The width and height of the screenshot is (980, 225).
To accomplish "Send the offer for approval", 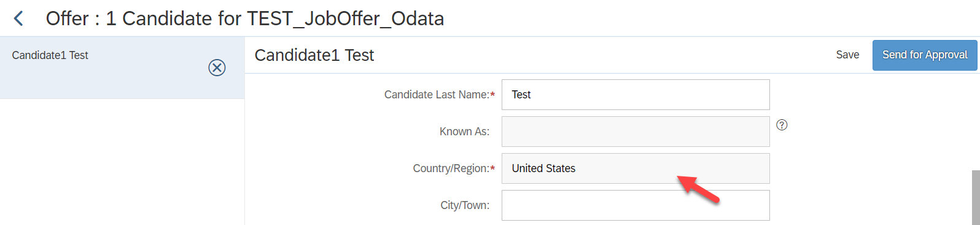I will [x=925, y=55].
